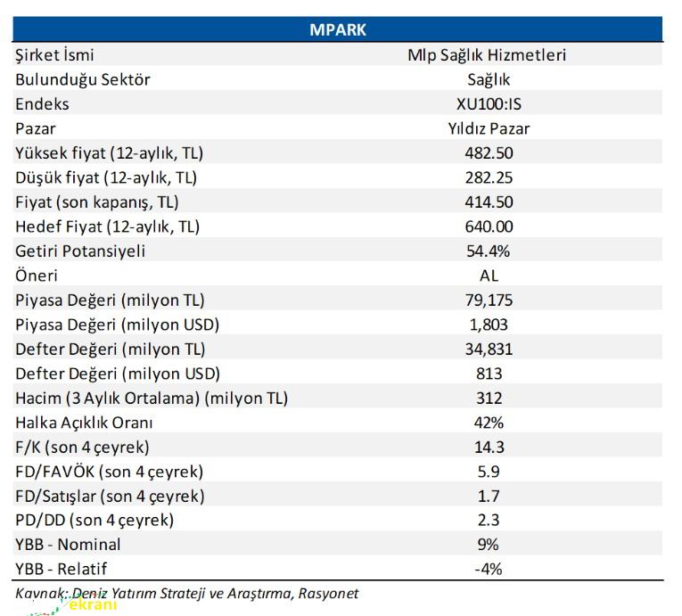Image resolution: width=682 pixels, height=616 pixels.
Task: Click the FD/FAVÖK (son 4 çeyrek) label
Action: coord(109,472)
